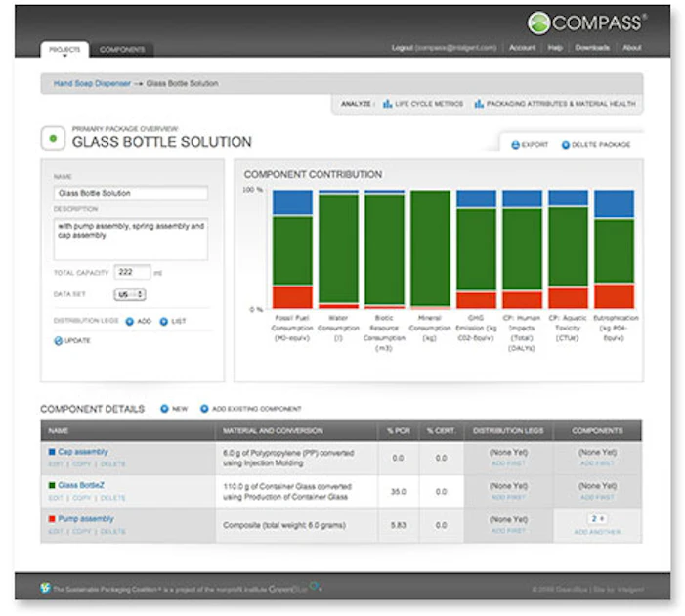The image size is (685, 616).
Task: Open the Help menu link
Action: coord(555,48)
